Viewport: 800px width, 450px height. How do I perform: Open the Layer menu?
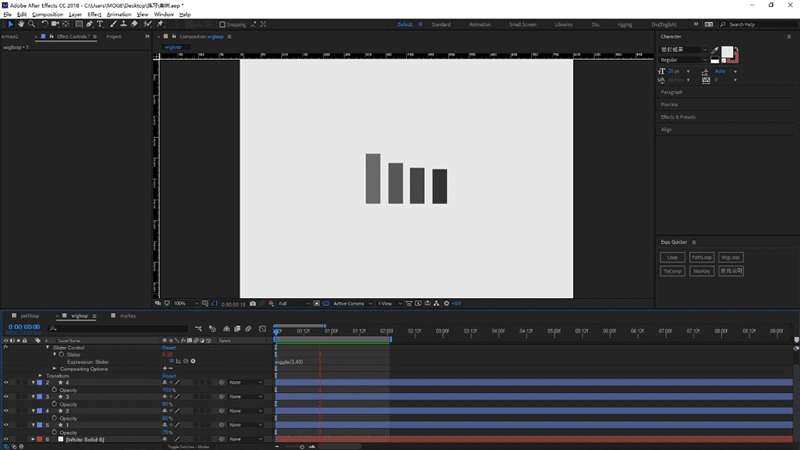click(x=75, y=14)
